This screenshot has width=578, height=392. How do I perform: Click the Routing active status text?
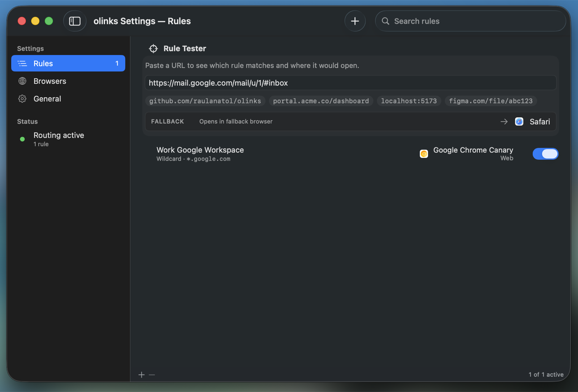coord(59,135)
